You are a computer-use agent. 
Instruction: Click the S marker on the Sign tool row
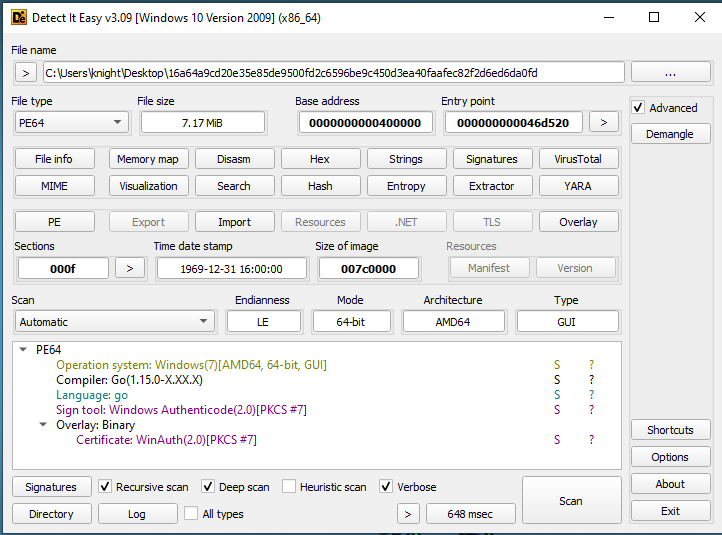pos(557,410)
